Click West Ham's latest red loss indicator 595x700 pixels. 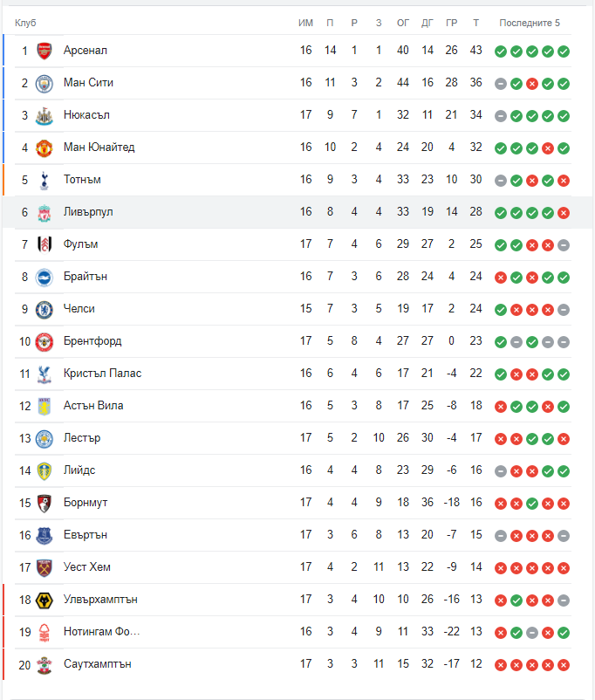coord(564,568)
